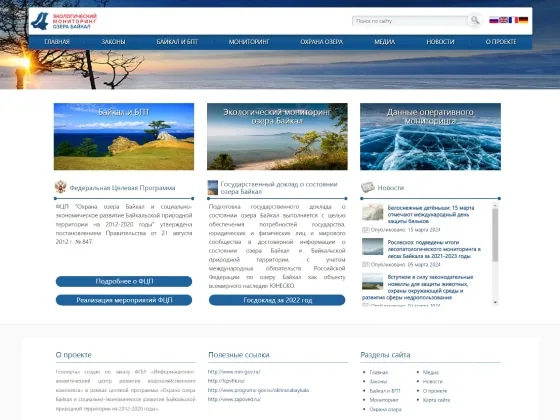Click the calendar icon beside 15 марта 2024
Viewport: 560px width, 420px height.
[365, 230]
